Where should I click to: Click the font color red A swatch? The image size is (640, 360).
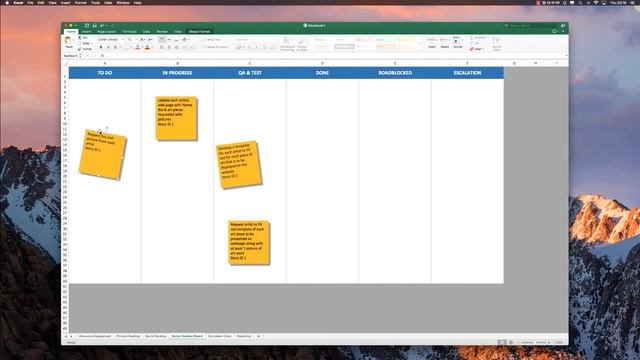[147, 47]
